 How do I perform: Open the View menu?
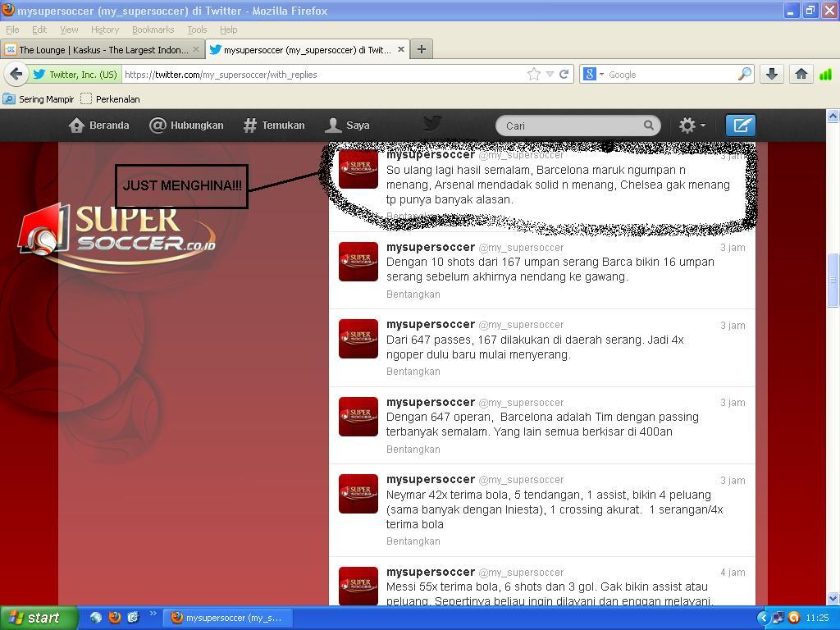click(x=69, y=30)
